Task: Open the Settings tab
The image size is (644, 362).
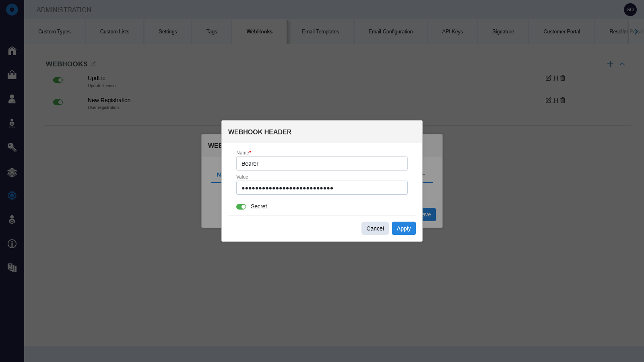Action: [168, 31]
